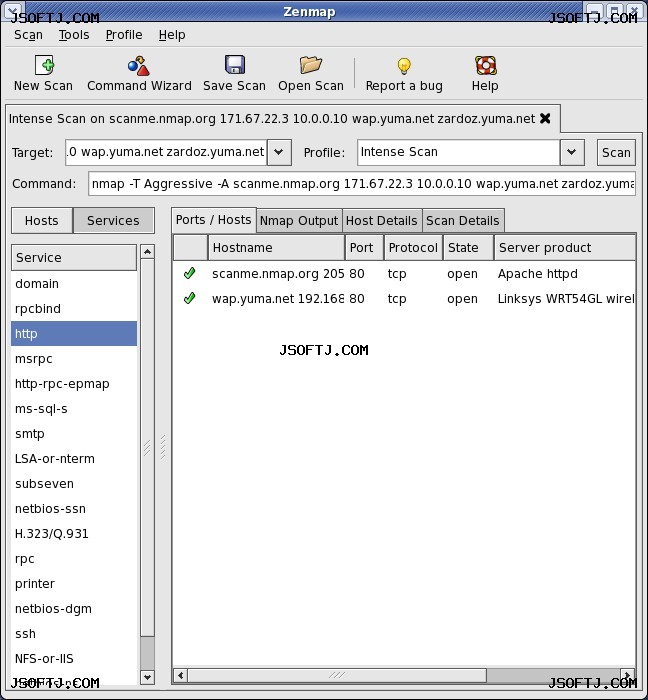Click the New Scan toolbar icon
This screenshot has height=700, width=648.
tap(45, 65)
